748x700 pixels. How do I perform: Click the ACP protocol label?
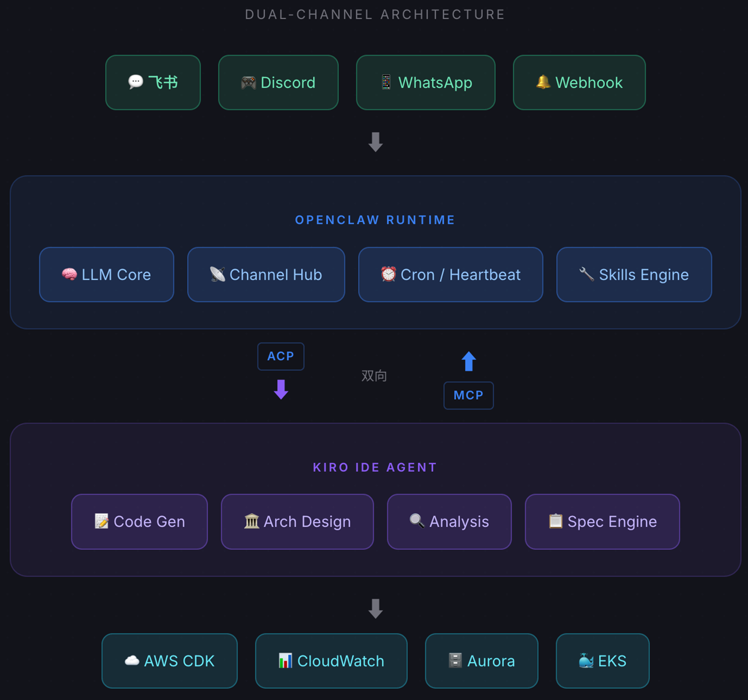[x=280, y=356]
